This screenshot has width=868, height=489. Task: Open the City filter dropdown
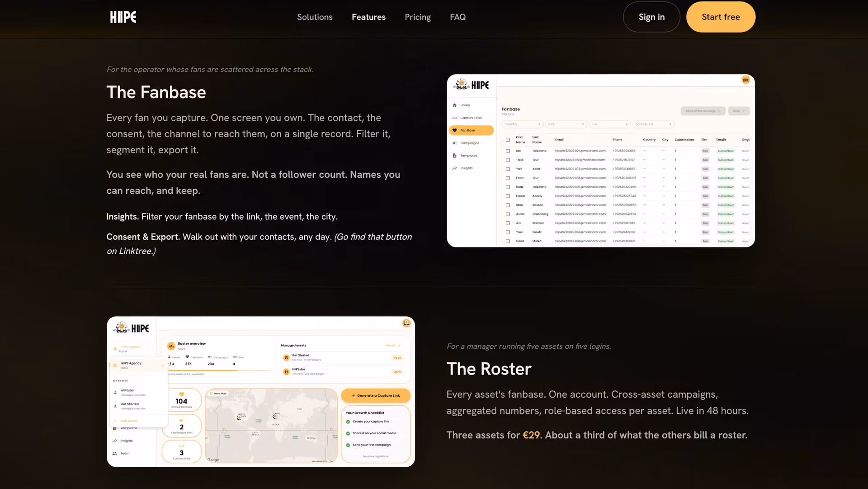coord(566,124)
